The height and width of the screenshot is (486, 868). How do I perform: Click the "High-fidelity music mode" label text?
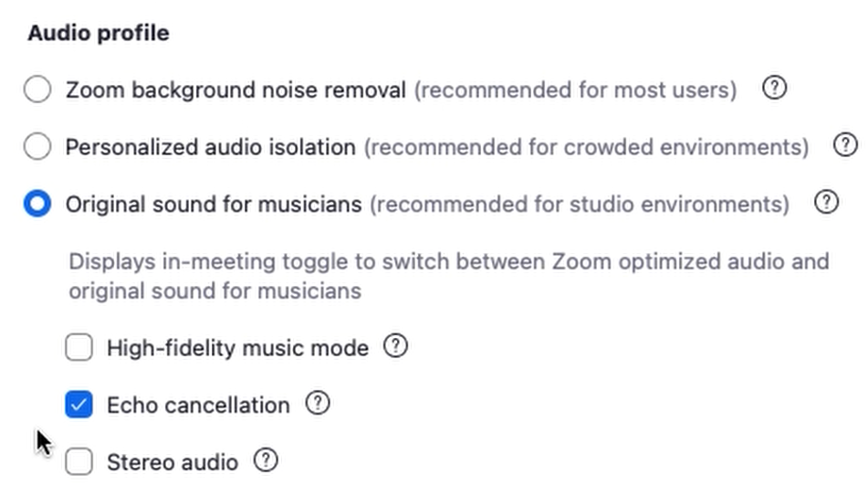coord(237,348)
